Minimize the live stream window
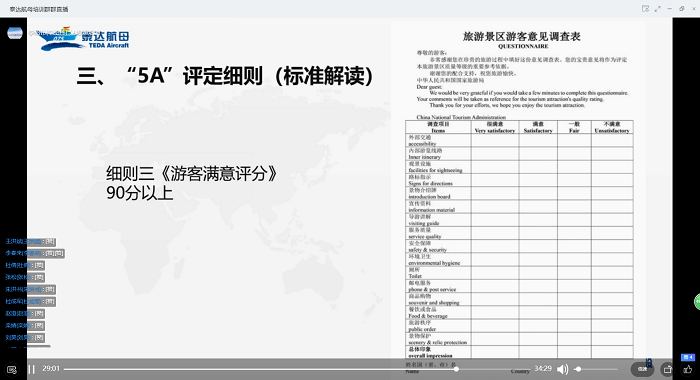700x380 pixels. 670,8
